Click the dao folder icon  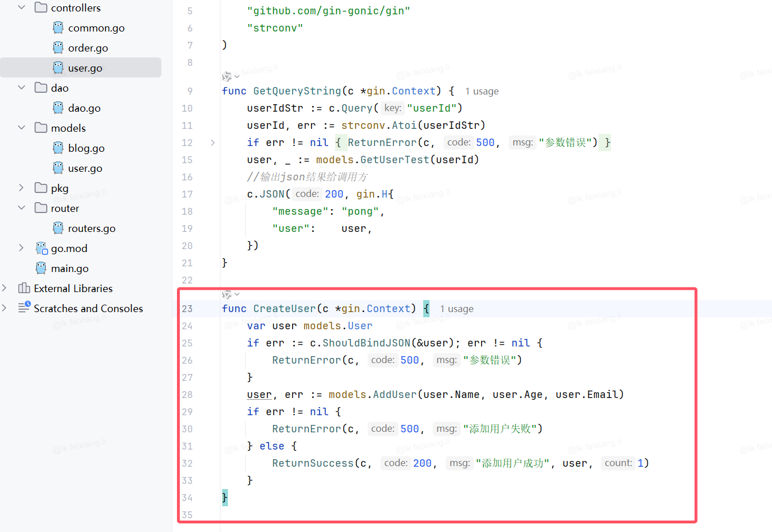[x=41, y=88]
